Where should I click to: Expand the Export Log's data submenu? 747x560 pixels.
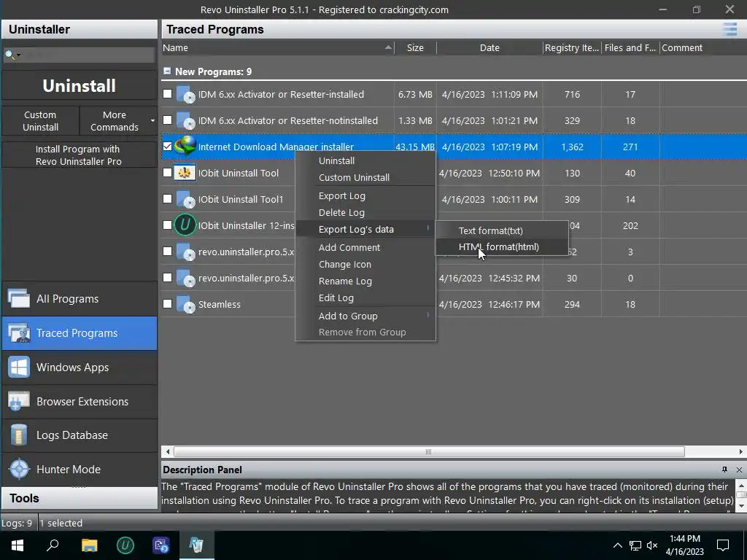[365, 230]
